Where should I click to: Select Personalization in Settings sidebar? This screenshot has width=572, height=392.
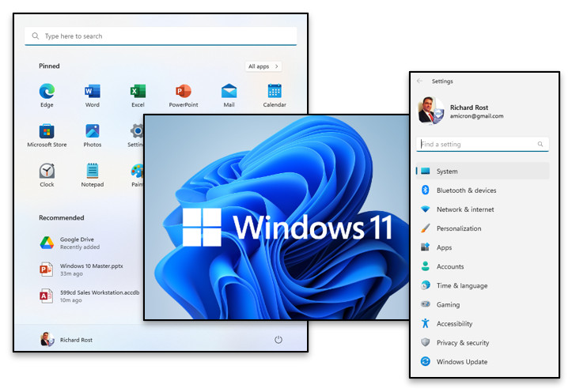pos(458,228)
